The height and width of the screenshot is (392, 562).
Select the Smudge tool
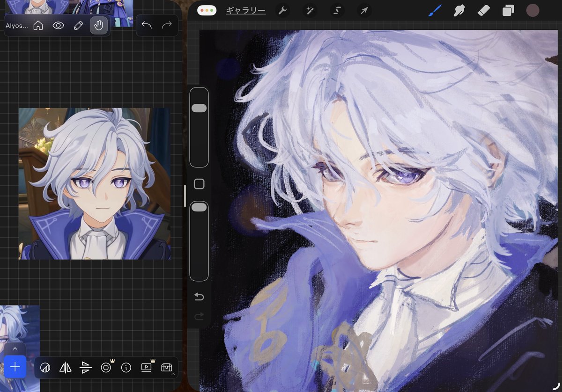tap(459, 10)
